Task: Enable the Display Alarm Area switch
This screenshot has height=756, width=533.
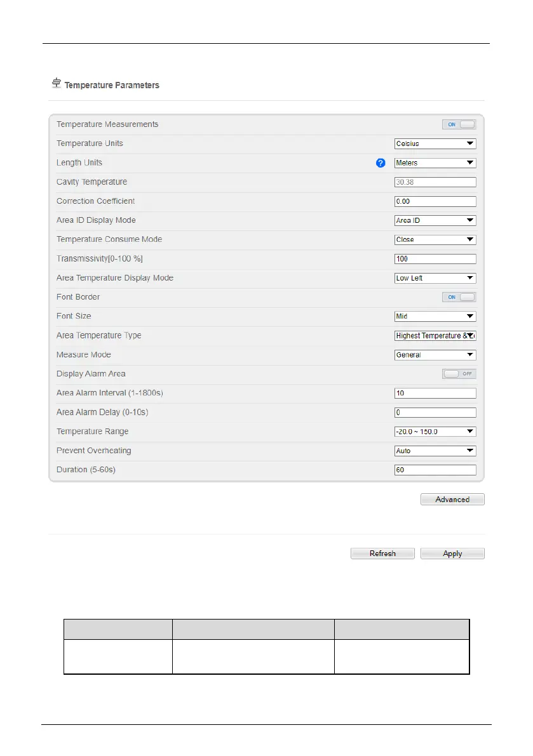Action: coord(459,374)
